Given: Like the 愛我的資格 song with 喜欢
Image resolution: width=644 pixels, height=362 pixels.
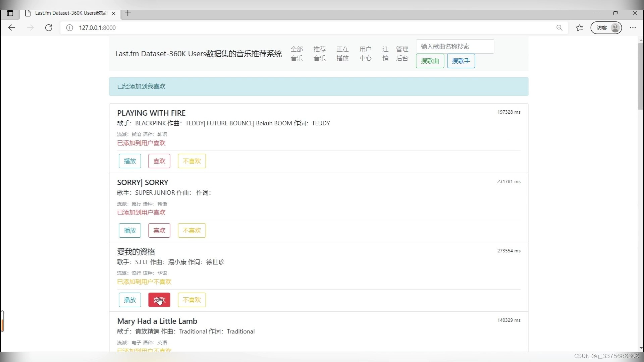Looking at the screenshot, I should [159, 300].
